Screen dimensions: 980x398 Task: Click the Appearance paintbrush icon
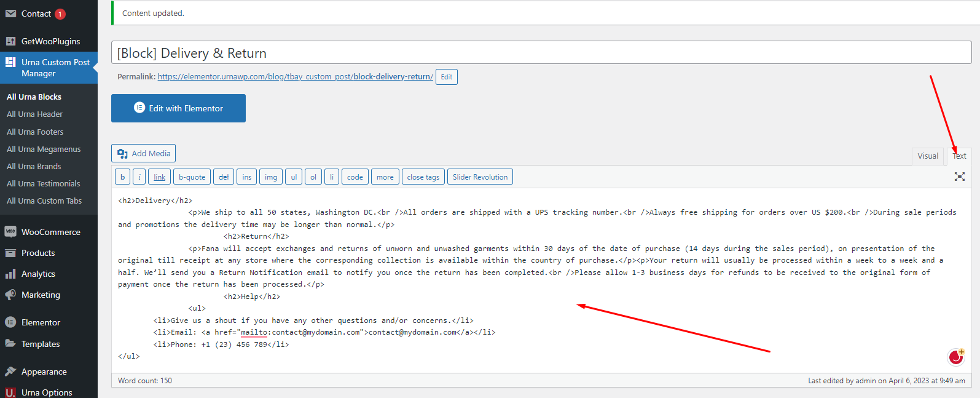tap(10, 372)
